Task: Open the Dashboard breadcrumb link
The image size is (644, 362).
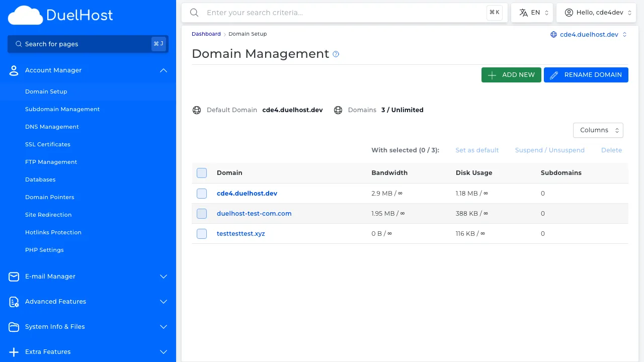Action: 206,34
